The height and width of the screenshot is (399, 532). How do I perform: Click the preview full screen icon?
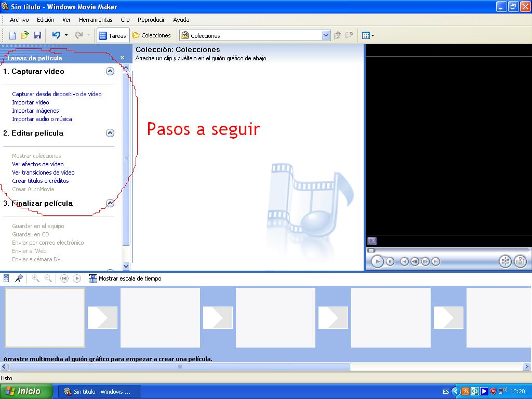point(372,241)
